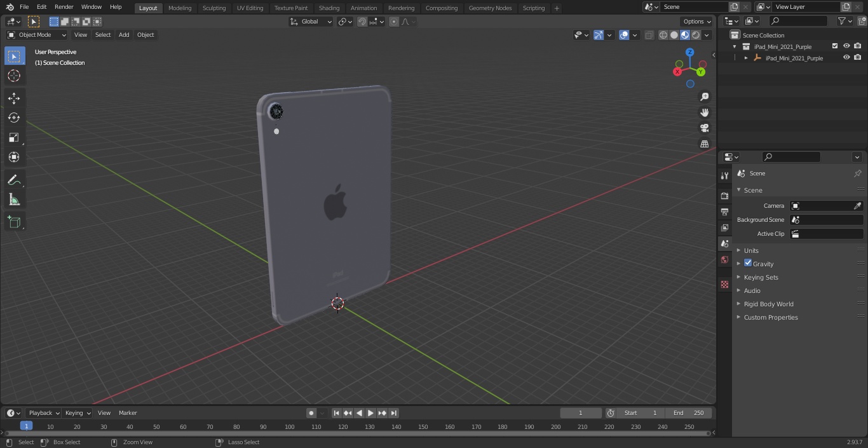
Task: Open the Scene properties tab
Action: point(724,243)
